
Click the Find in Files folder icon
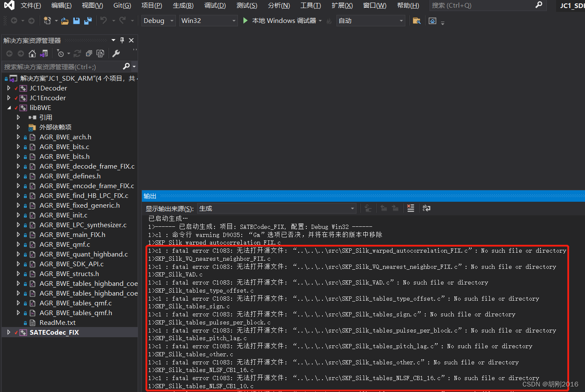(417, 21)
